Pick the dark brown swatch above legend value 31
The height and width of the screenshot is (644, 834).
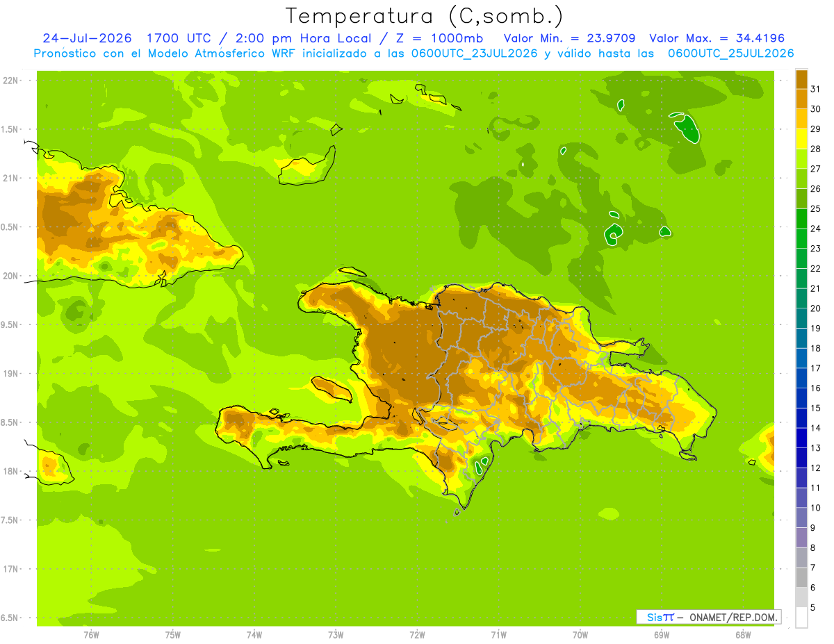pyautogui.click(x=801, y=79)
